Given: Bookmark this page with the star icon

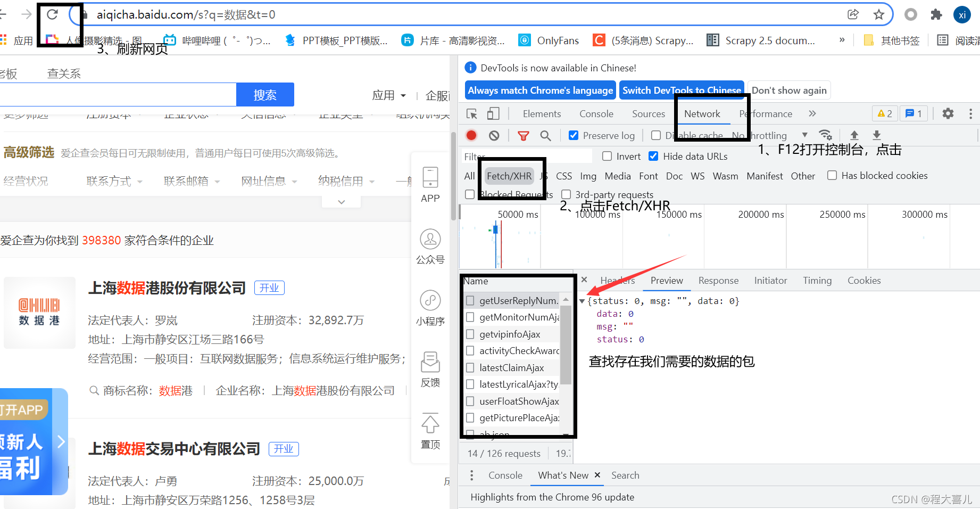Looking at the screenshot, I should pyautogui.click(x=879, y=14).
